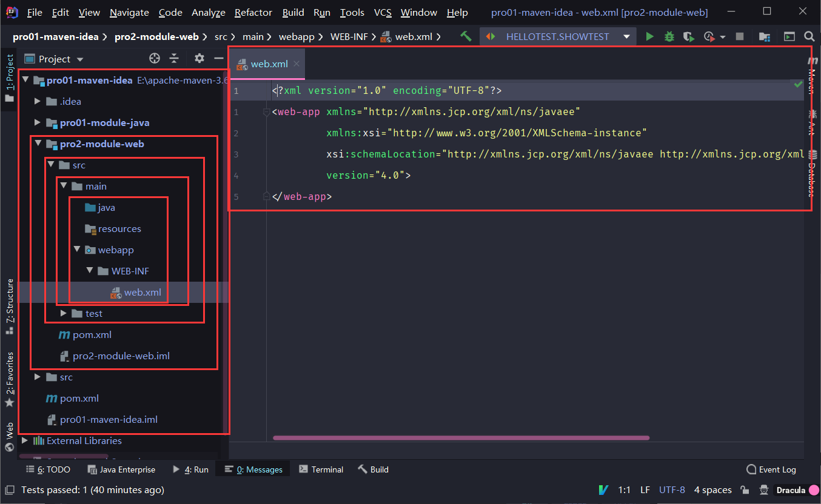Start debugging with the green bug icon
Viewport: 821px width, 504px height.
(669, 36)
